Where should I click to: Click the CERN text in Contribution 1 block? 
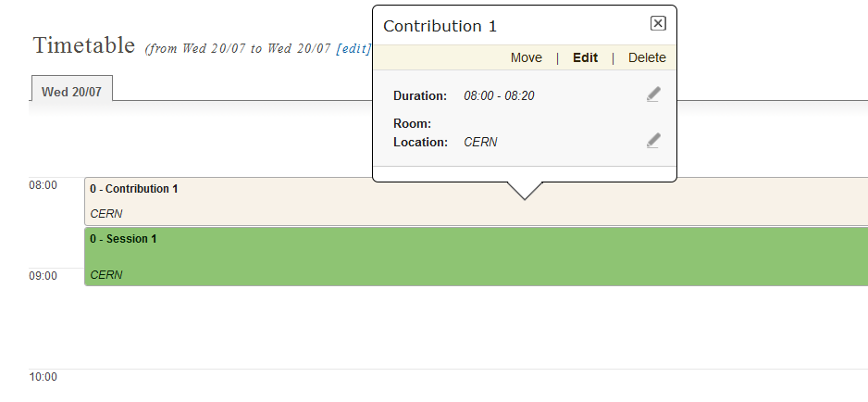[x=106, y=214]
